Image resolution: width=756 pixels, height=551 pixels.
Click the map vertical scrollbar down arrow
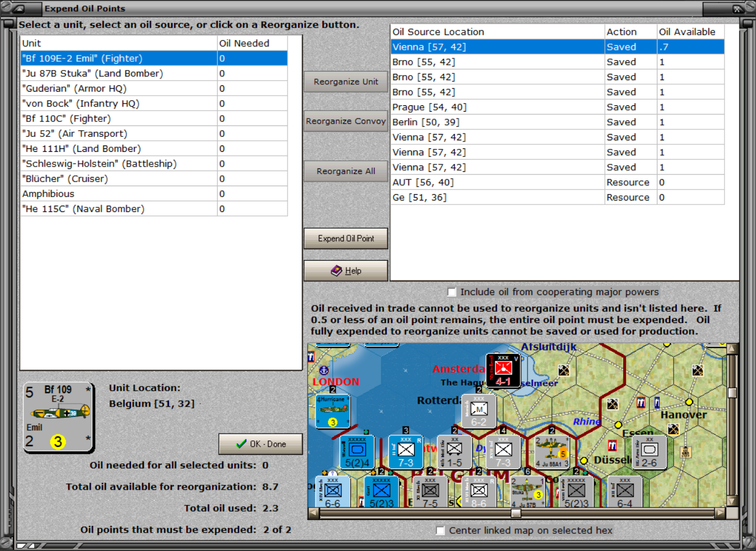(732, 502)
